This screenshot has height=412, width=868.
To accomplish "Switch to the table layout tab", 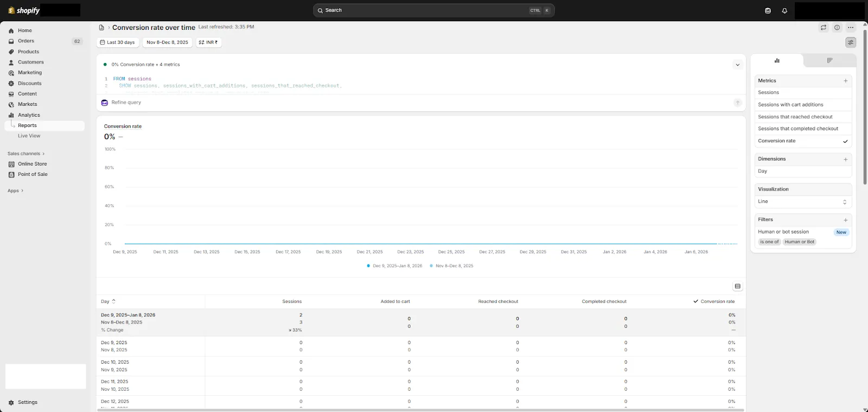I will [x=829, y=61].
